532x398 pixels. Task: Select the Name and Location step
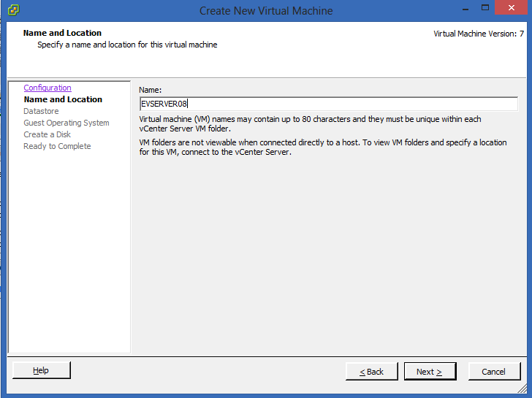pos(63,99)
